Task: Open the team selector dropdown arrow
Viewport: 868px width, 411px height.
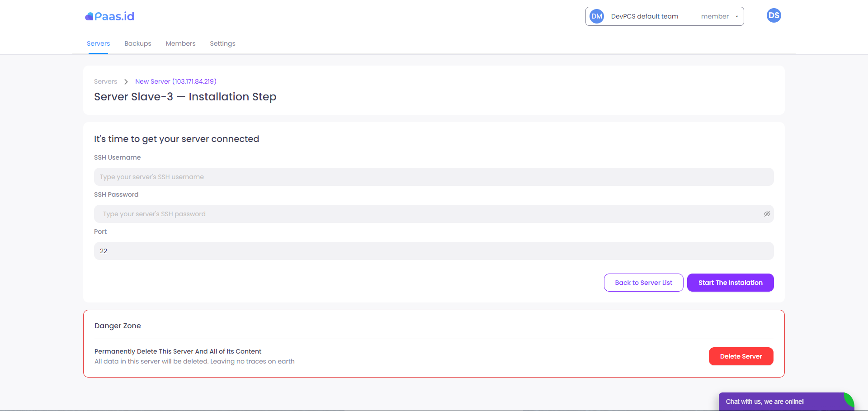Action: pos(736,17)
